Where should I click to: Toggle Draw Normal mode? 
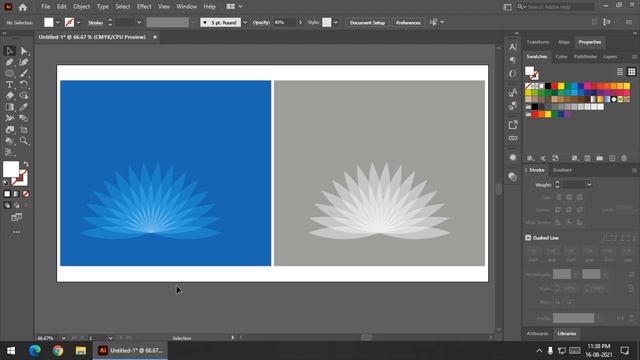coord(7,206)
